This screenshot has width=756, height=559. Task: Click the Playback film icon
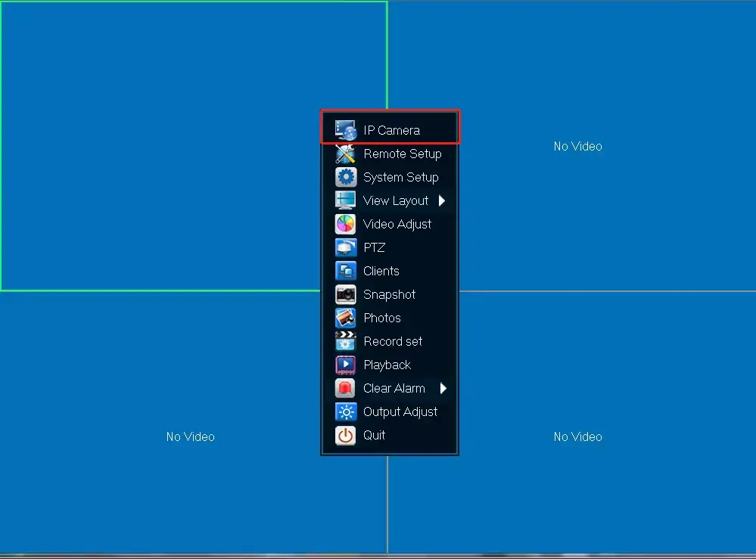coord(346,365)
